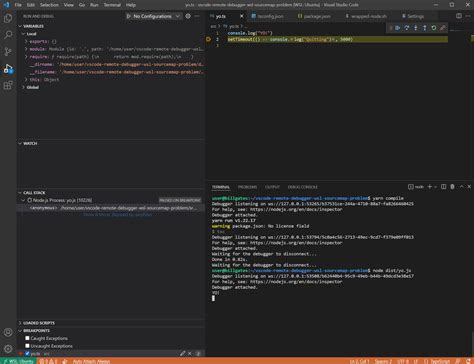Open the Accounts icon in activity bar

pos(8,332)
